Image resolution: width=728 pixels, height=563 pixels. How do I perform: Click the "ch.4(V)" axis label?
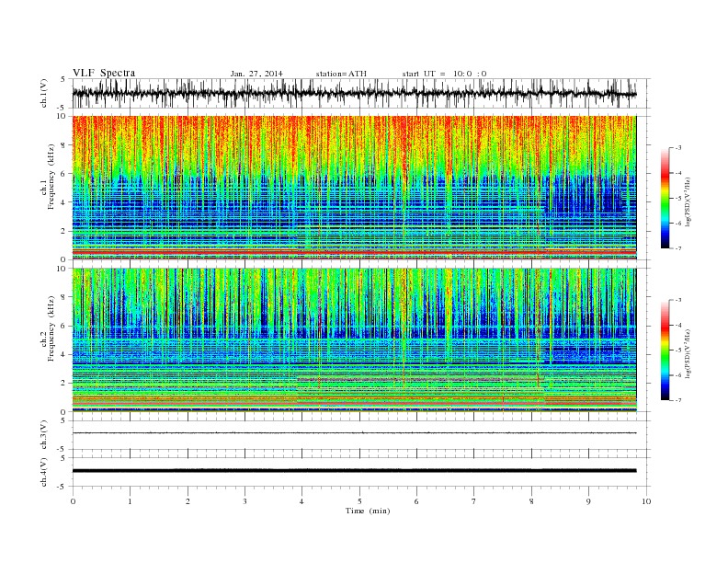44,472
